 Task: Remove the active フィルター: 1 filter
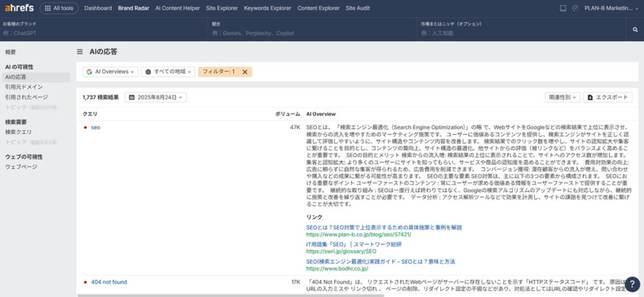[245, 72]
